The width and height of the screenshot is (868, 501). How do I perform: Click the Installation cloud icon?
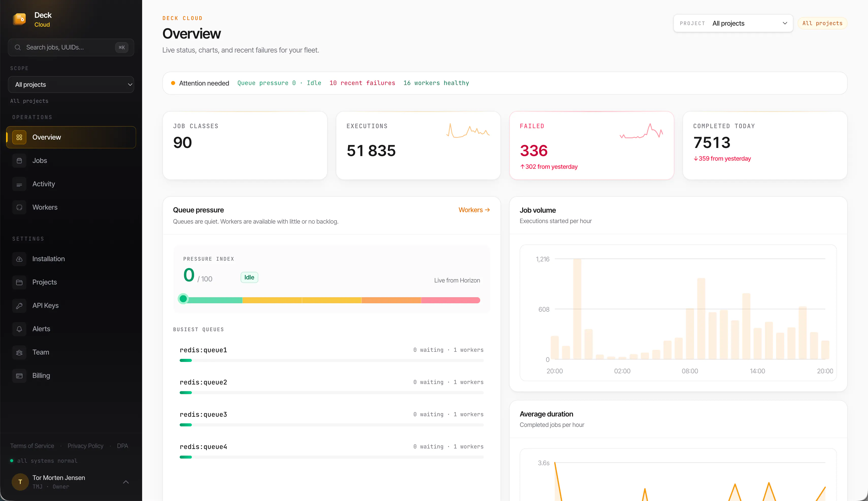coord(19,259)
